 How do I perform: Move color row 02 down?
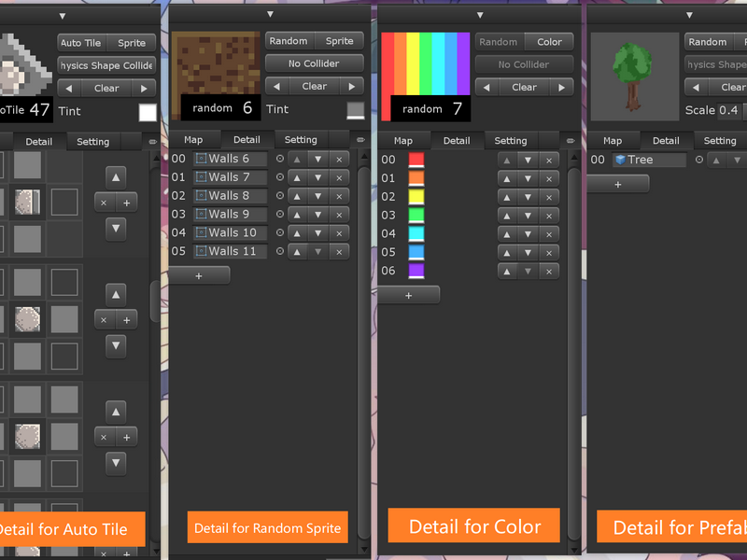click(528, 198)
